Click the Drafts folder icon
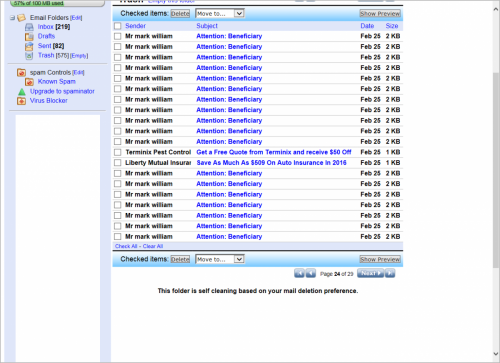The width and height of the screenshot is (500, 363). coord(29,36)
